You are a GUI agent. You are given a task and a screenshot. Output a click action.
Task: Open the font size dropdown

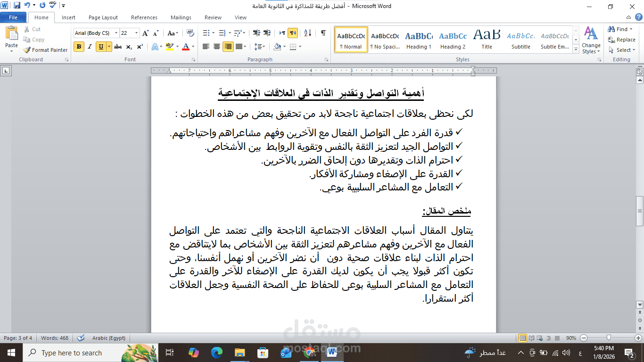click(x=137, y=33)
